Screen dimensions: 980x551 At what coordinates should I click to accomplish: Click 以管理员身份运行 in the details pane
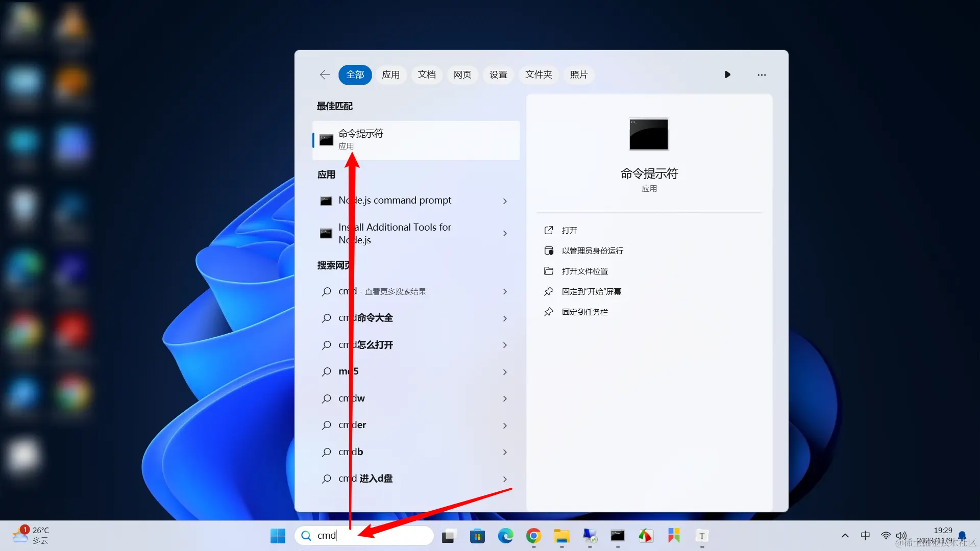click(x=592, y=251)
